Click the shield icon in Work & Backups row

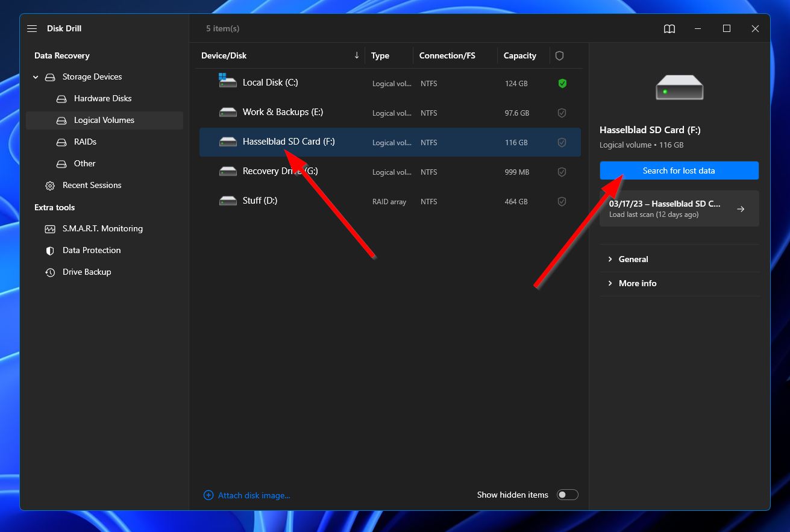pos(562,113)
